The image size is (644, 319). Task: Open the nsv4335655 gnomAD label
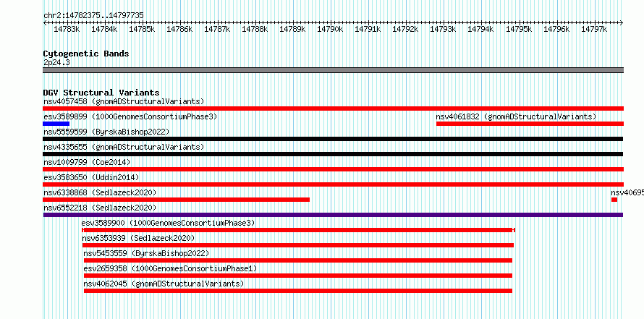click(124, 147)
